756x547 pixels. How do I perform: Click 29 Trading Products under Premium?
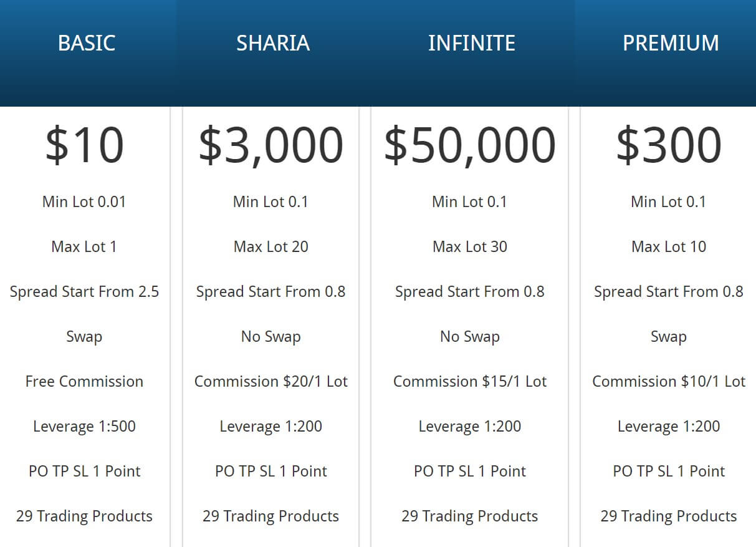[x=669, y=516]
